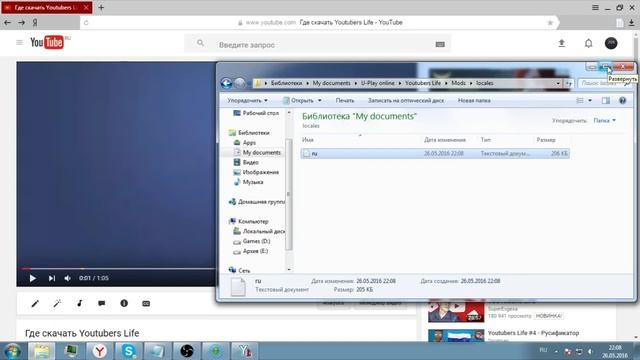Select Домашняя группа in navigation pane
This screenshot has height=360, width=640.
tap(257, 202)
